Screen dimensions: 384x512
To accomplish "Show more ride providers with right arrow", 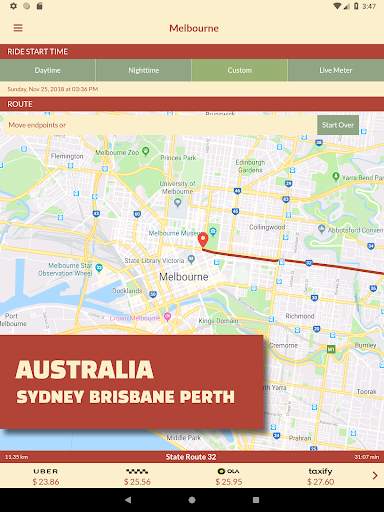I will [375, 476].
